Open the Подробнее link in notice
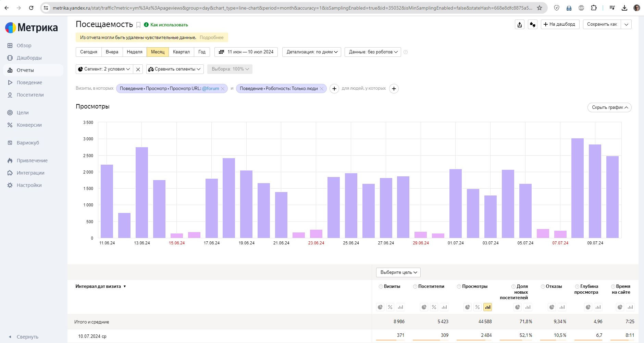Viewport: 644px width, 343px height. (x=211, y=38)
